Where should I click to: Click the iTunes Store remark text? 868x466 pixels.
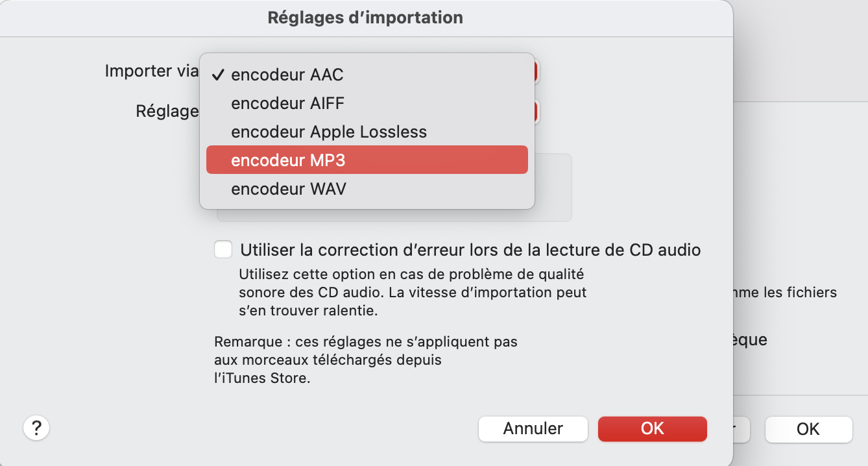[x=365, y=360]
